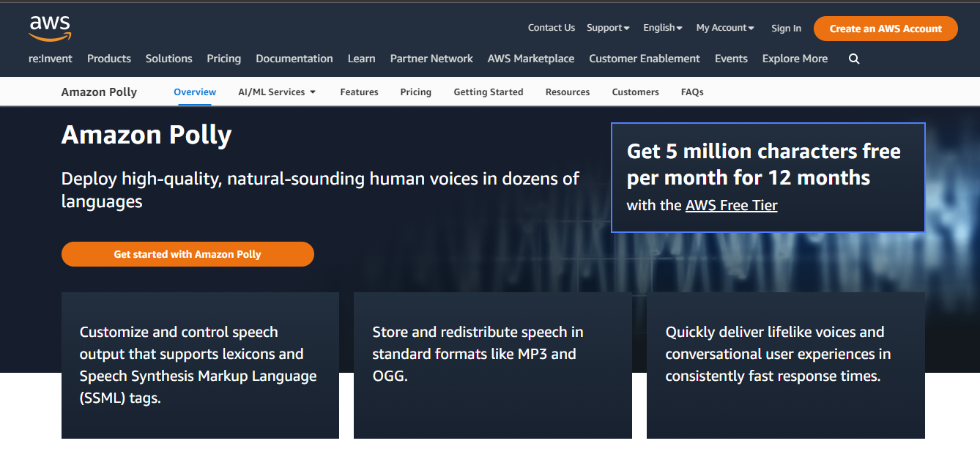Open the re:Invent menu item
Image resolution: width=980 pixels, height=468 pixels.
click(x=51, y=59)
